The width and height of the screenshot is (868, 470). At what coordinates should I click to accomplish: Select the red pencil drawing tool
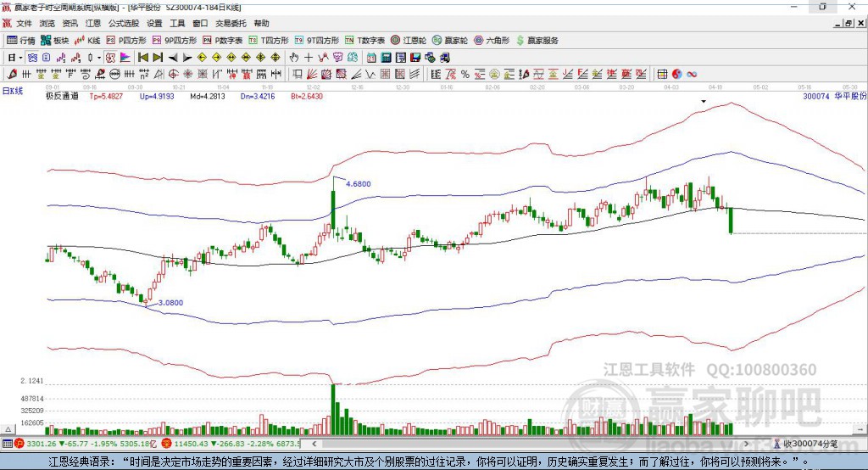[x=12, y=75]
